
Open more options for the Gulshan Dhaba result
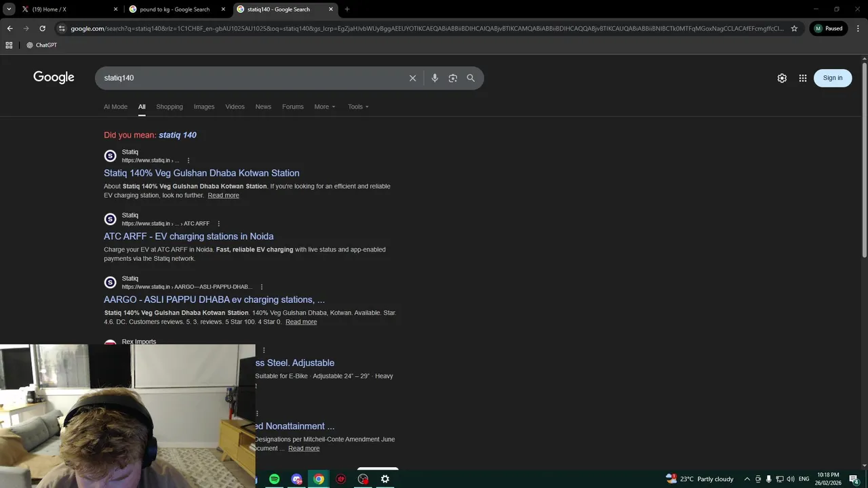pos(189,161)
